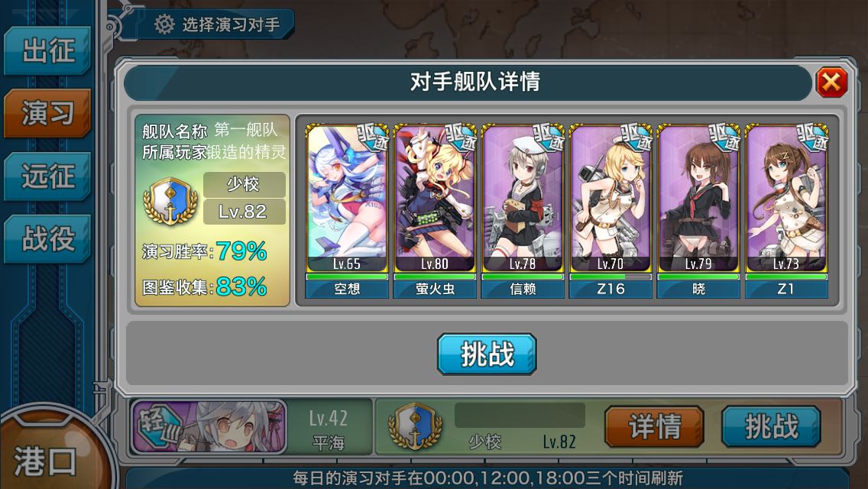Tap the Z1 Lv.73 ship card
This screenshot has height=489, width=868.
pos(786,211)
